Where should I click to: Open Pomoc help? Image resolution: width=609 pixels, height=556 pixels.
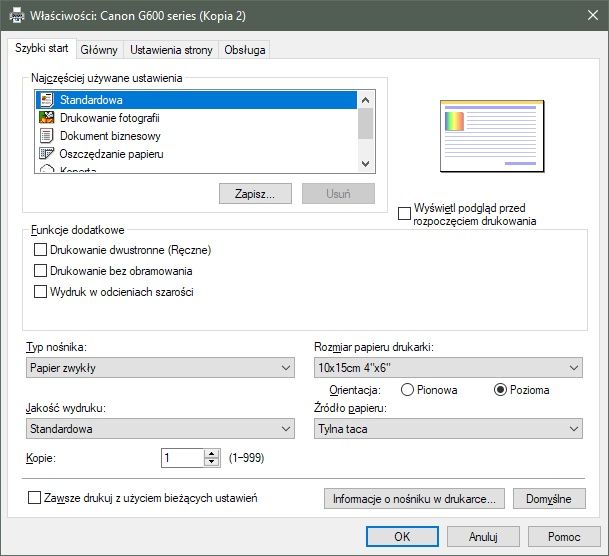tap(564, 537)
